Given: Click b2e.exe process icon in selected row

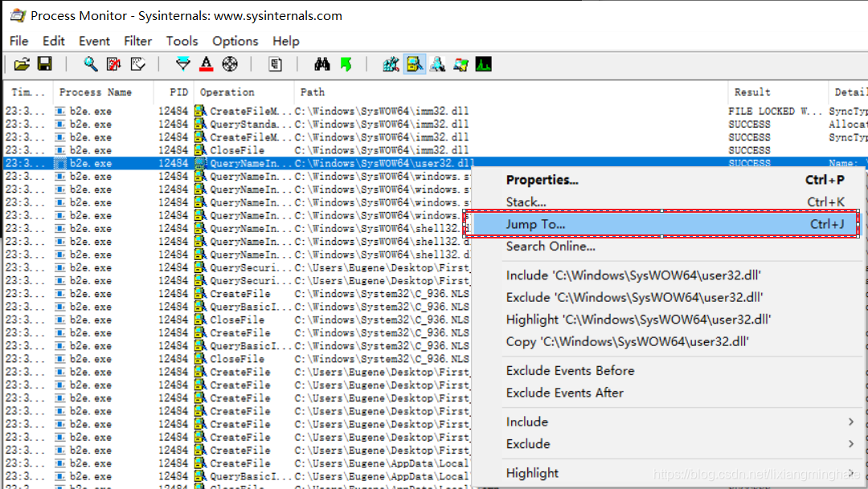Looking at the screenshot, I should click(x=59, y=163).
